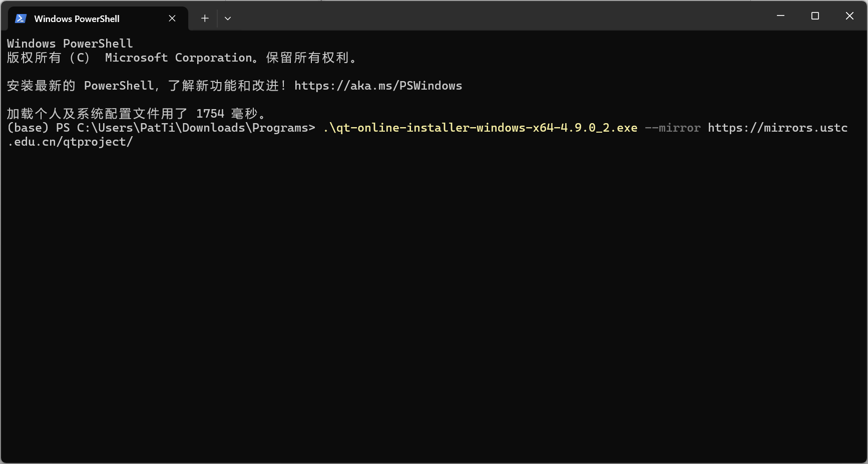
Task: Click the mirrors.ustc URL in the command
Action: (777, 128)
